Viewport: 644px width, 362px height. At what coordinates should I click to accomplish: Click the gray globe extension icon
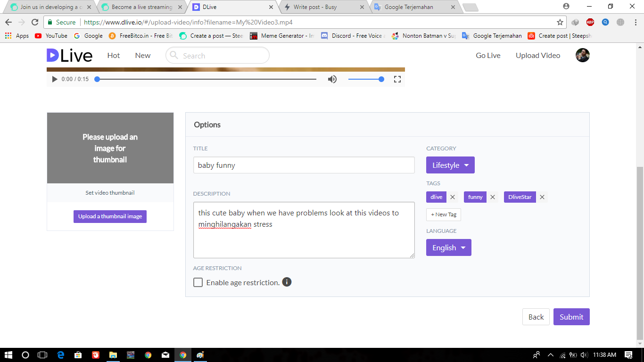click(620, 22)
